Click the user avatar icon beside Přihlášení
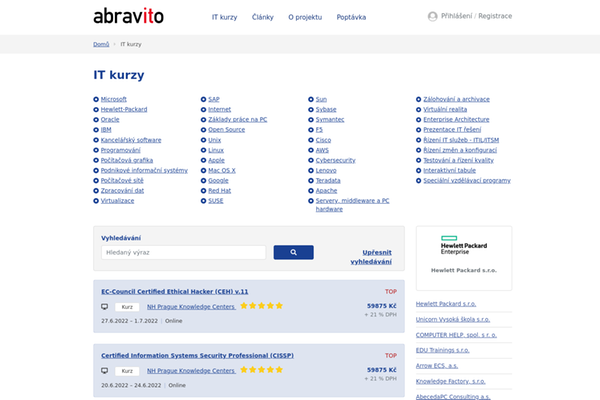 click(432, 16)
